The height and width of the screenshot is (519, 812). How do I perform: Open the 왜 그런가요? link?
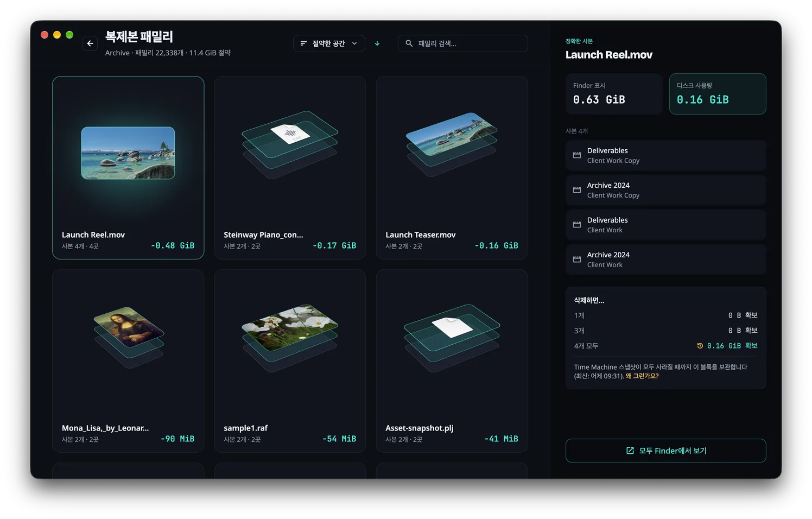[x=642, y=376]
